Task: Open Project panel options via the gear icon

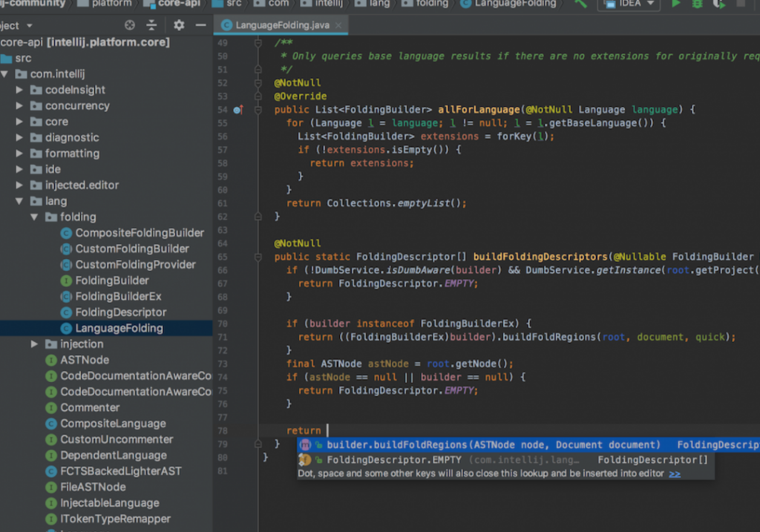Action: 177,24
